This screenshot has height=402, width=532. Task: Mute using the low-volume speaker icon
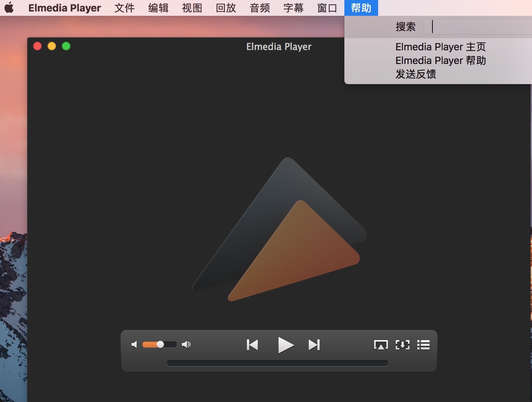pos(134,345)
